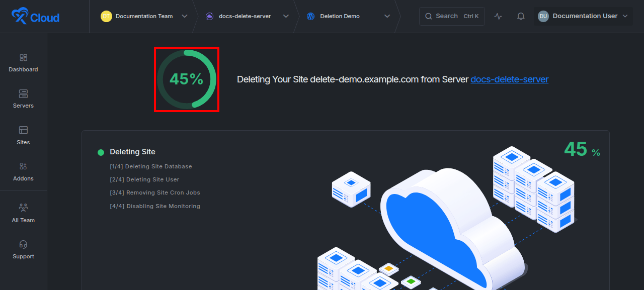Select '[1/4] Deleting Site Database' step
Screen dimensions: 644x290
151,166
